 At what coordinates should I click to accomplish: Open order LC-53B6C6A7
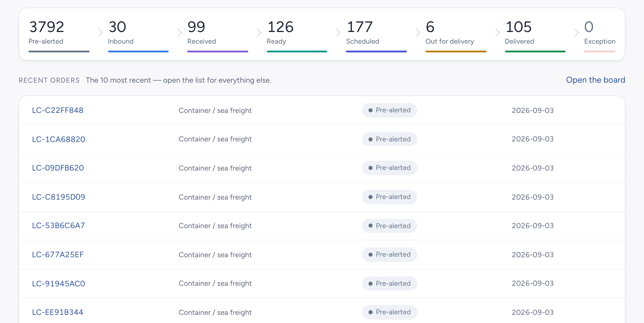point(58,226)
